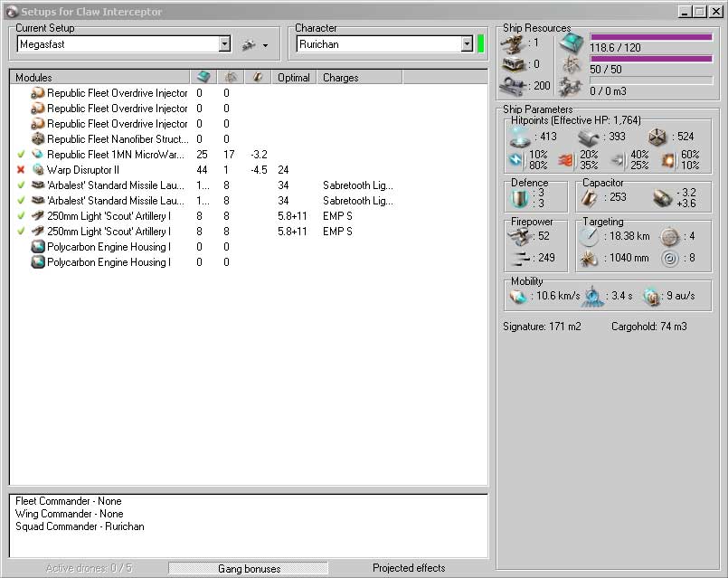Click the volley damage icon
This screenshot has width=728, height=578.
[x=521, y=258]
